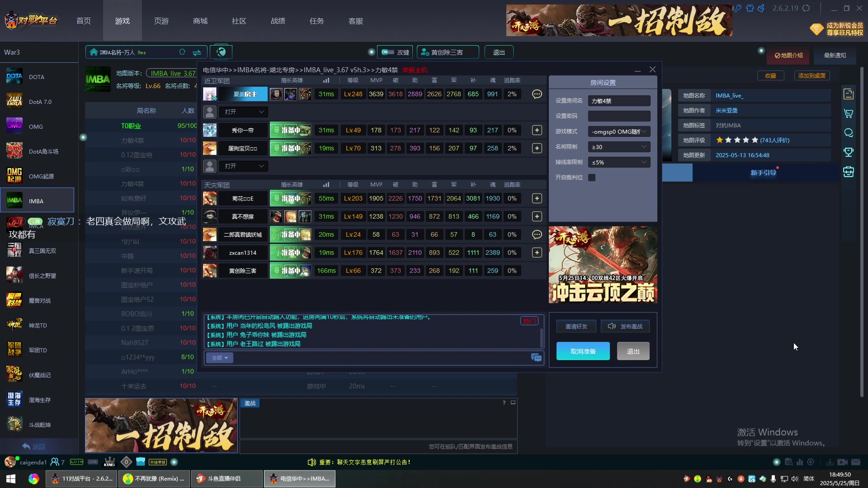
Task: Click the plus icon on zxcan1314 row
Action: click(537, 253)
